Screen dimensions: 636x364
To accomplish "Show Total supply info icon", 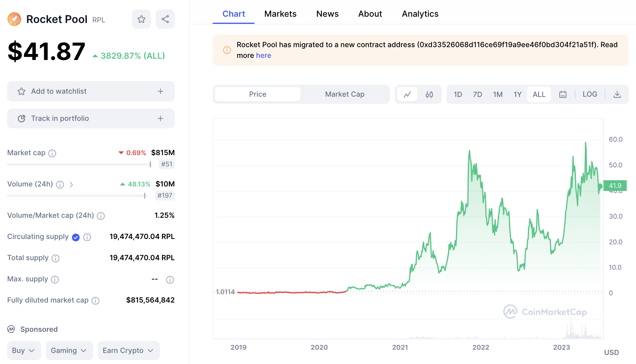I will (55, 258).
